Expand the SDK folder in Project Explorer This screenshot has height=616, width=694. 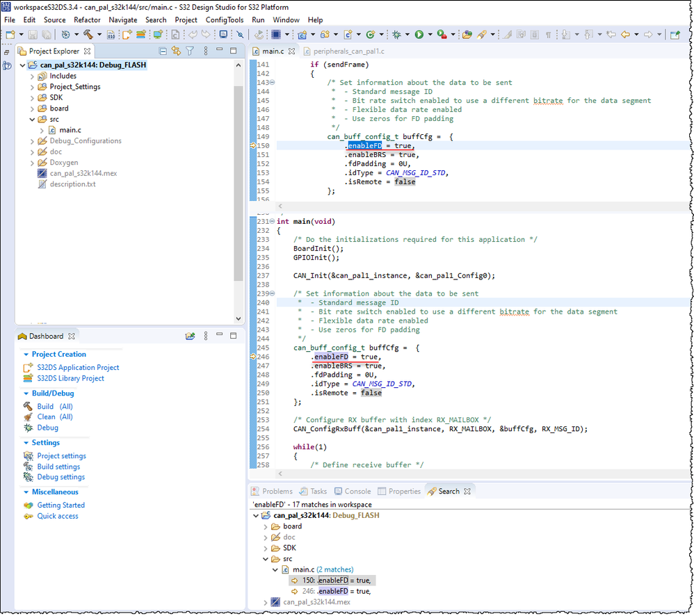point(32,98)
